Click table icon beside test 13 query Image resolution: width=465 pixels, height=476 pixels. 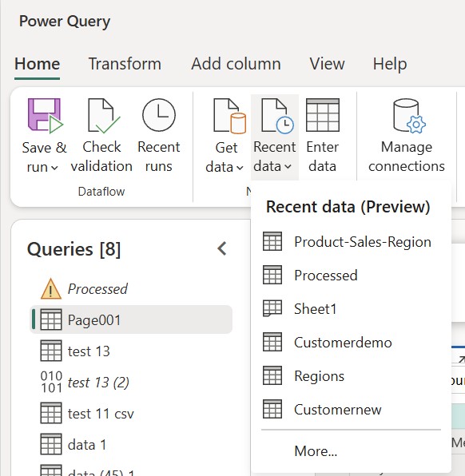click(50, 351)
